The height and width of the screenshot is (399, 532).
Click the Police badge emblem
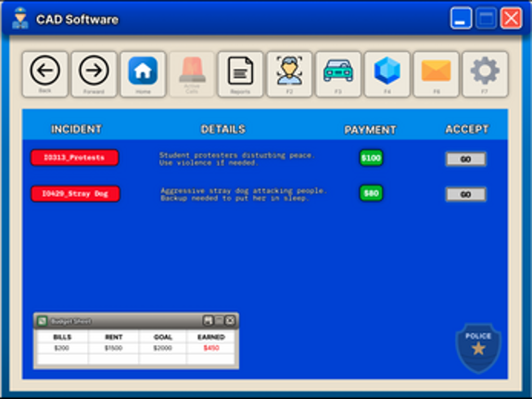pyautogui.click(x=478, y=348)
